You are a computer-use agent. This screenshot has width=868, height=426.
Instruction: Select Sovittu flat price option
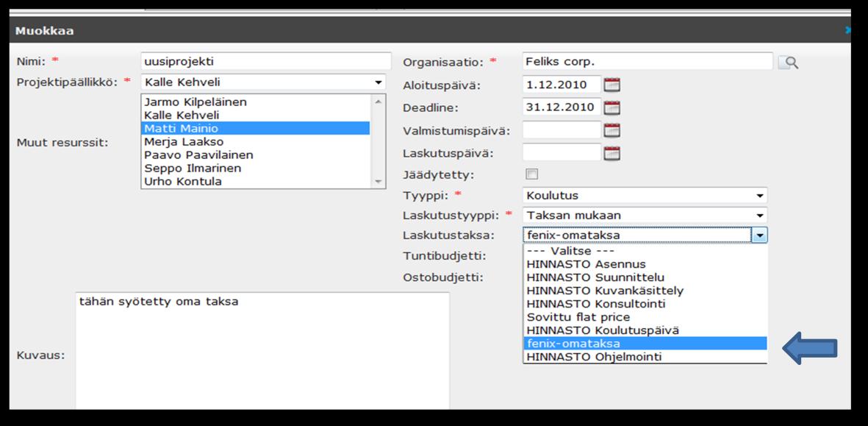click(x=645, y=317)
